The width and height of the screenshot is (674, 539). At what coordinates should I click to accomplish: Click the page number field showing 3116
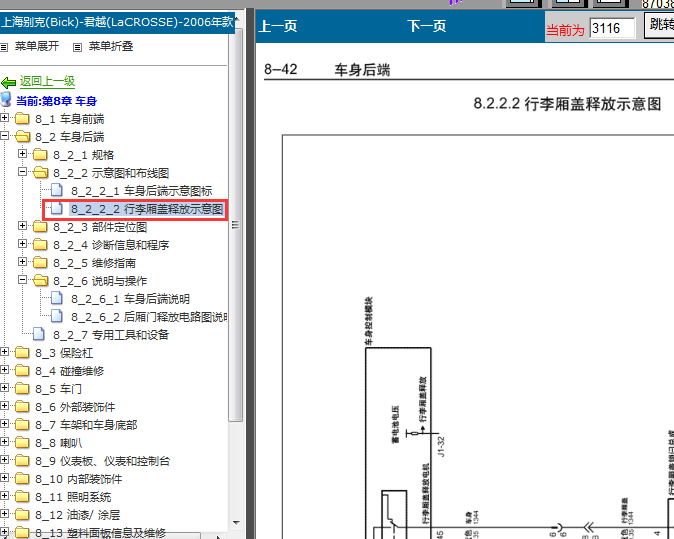pyautogui.click(x=612, y=28)
